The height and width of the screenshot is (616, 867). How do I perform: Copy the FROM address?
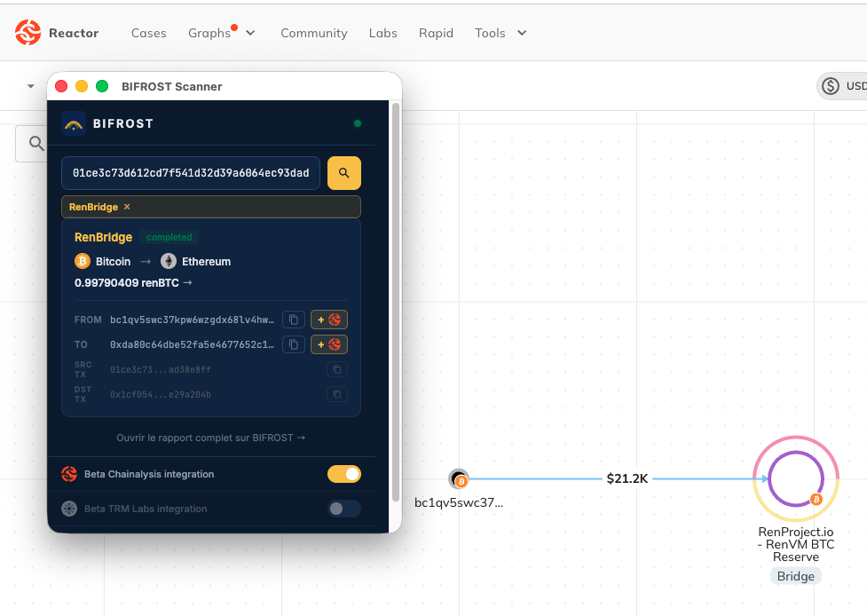click(294, 320)
